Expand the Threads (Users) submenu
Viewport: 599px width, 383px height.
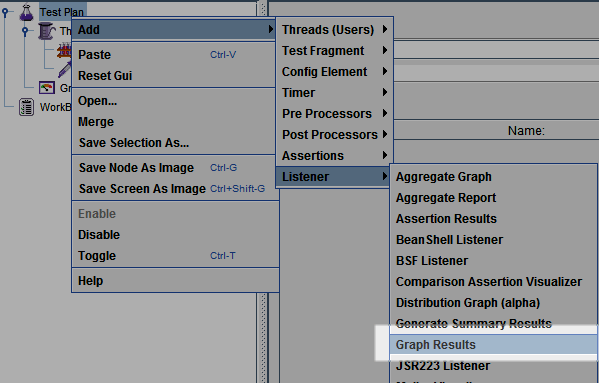334,29
